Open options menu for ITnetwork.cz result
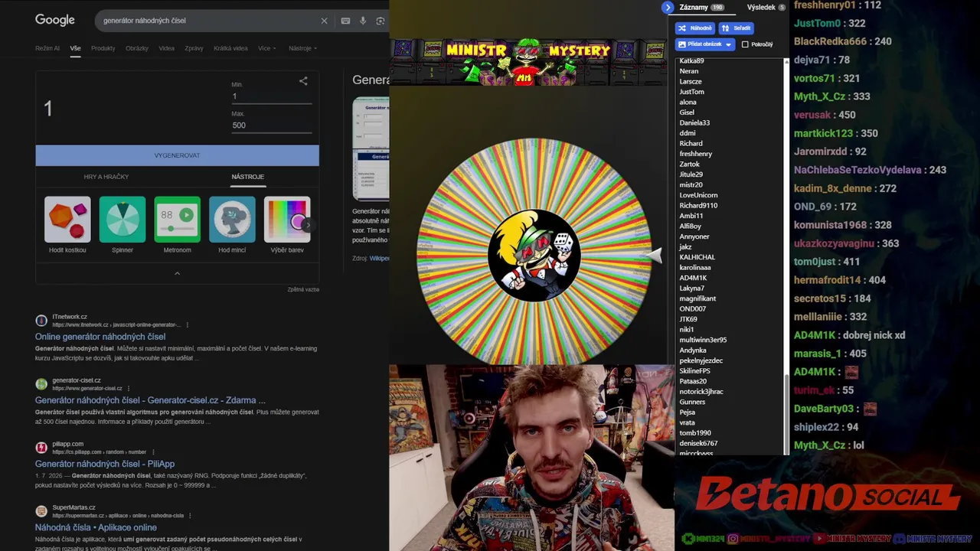 pos(187,324)
